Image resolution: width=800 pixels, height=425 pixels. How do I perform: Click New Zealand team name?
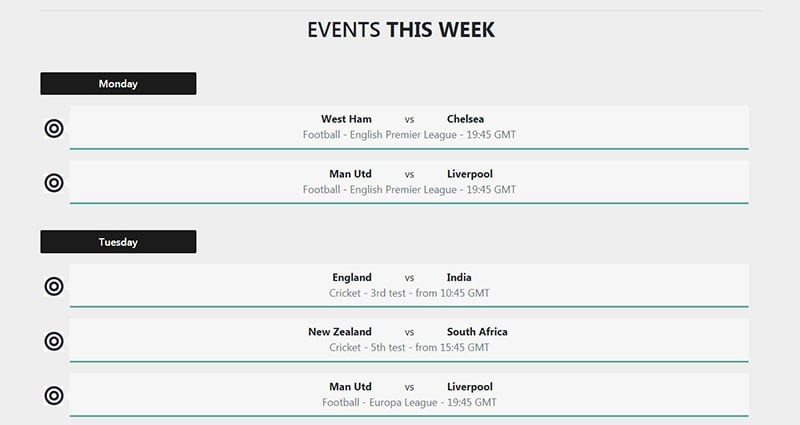point(340,332)
